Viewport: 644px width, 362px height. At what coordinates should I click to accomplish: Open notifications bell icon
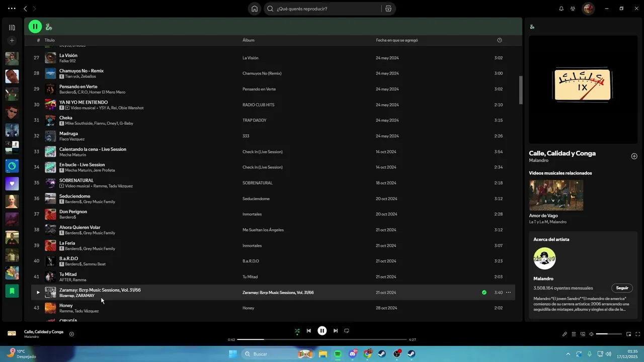tap(561, 9)
